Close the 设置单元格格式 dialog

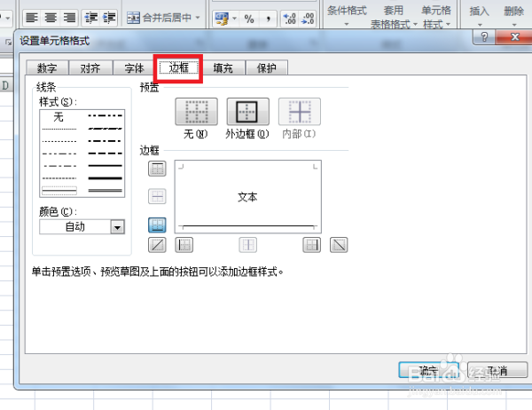(514, 36)
